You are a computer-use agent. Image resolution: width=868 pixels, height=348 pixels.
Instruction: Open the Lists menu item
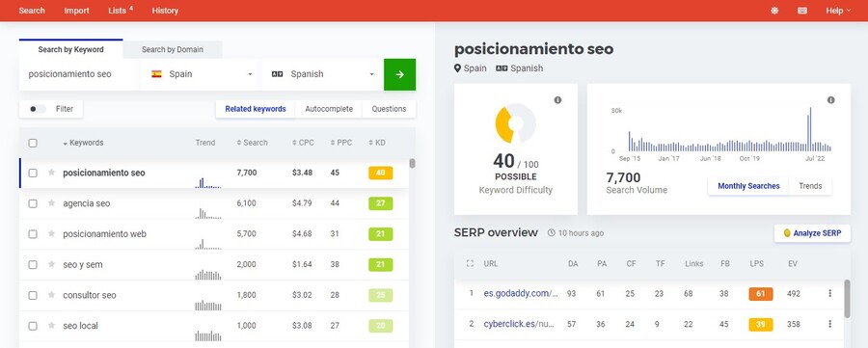point(121,11)
